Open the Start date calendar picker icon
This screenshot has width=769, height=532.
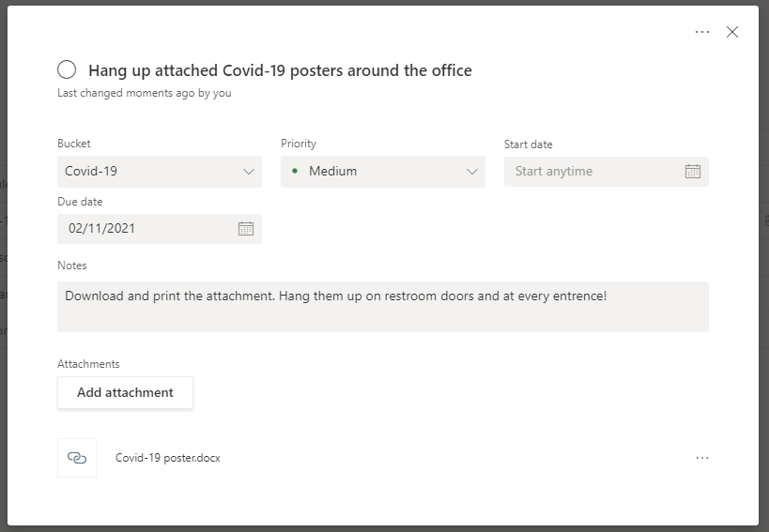click(693, 172)
